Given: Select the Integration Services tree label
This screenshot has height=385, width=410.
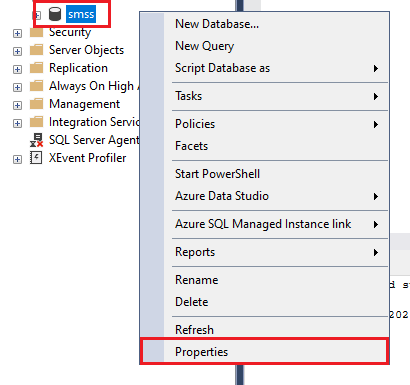Looking at the screenshot, I should [x=94, y=122].
